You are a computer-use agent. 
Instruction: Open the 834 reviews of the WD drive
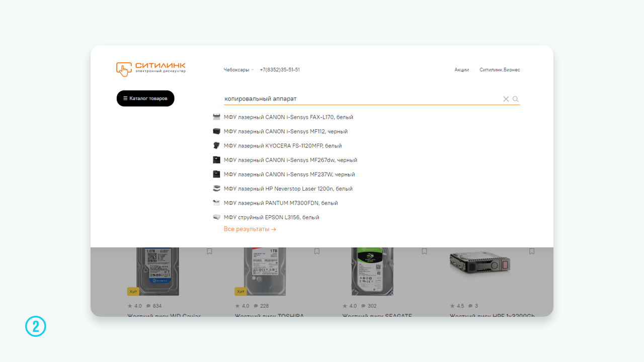click(x=154, y=306)
